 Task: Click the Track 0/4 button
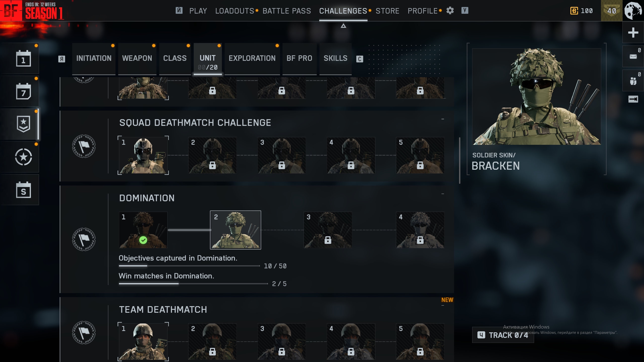click(503, 335)
